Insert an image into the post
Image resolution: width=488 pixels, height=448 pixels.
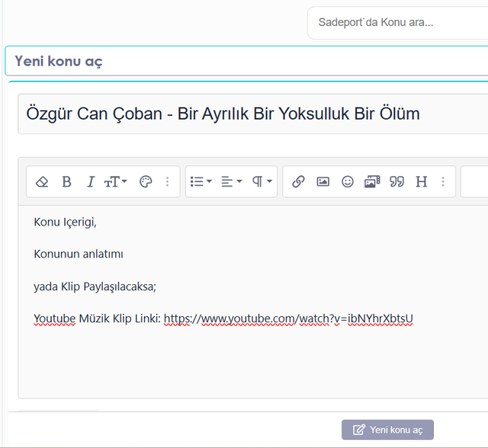click(323, 181)
